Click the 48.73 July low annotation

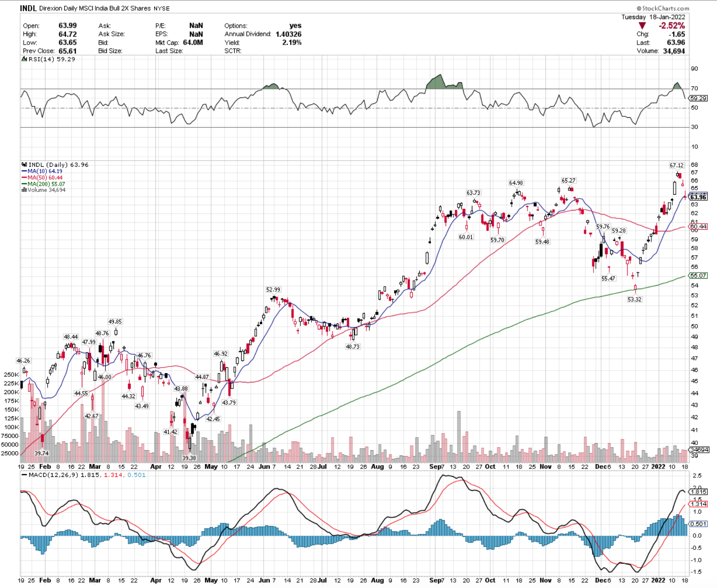tap(352, 346)
